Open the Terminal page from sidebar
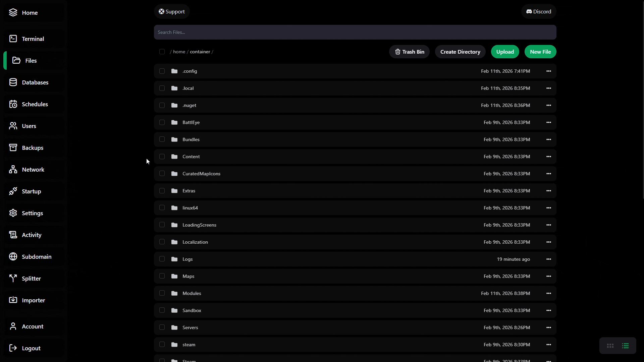 (x=33, y=39)
